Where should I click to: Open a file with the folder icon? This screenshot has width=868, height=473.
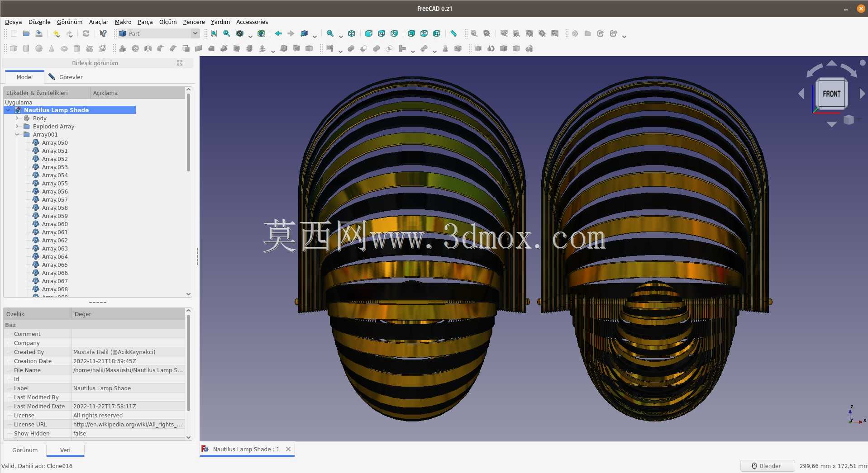point(26,33)
